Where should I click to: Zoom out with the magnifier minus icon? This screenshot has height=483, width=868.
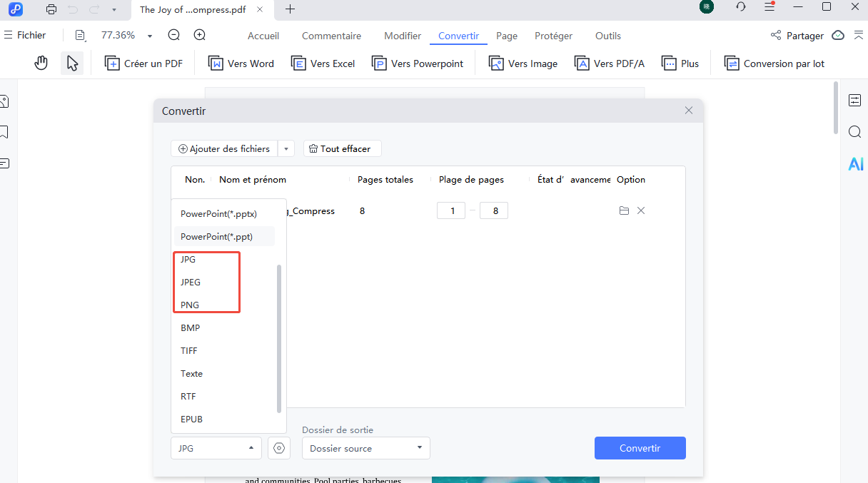coord(173,35)
